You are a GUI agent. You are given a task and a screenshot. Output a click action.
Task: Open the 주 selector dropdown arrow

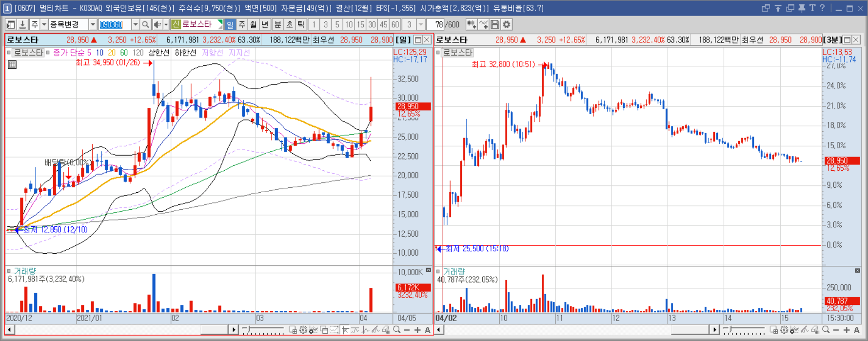[x=43, y=24]
